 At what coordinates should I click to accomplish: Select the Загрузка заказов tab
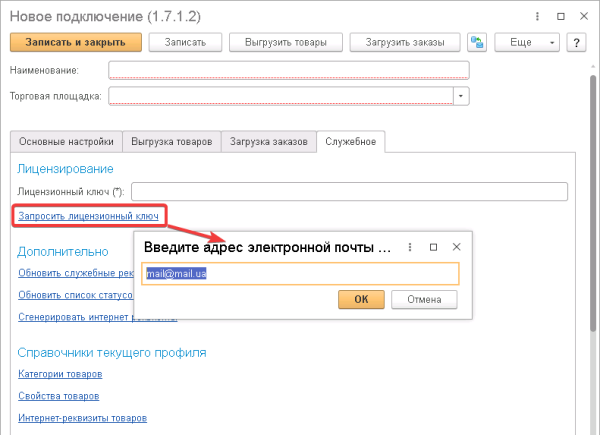click(x=267, y=142)
